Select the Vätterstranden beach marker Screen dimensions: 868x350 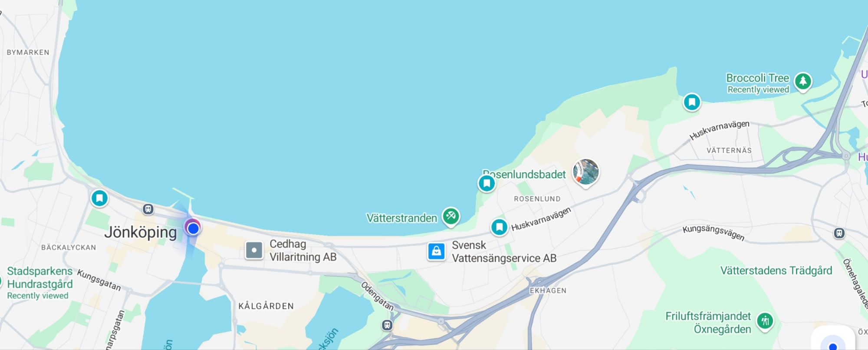pos(451,216)
